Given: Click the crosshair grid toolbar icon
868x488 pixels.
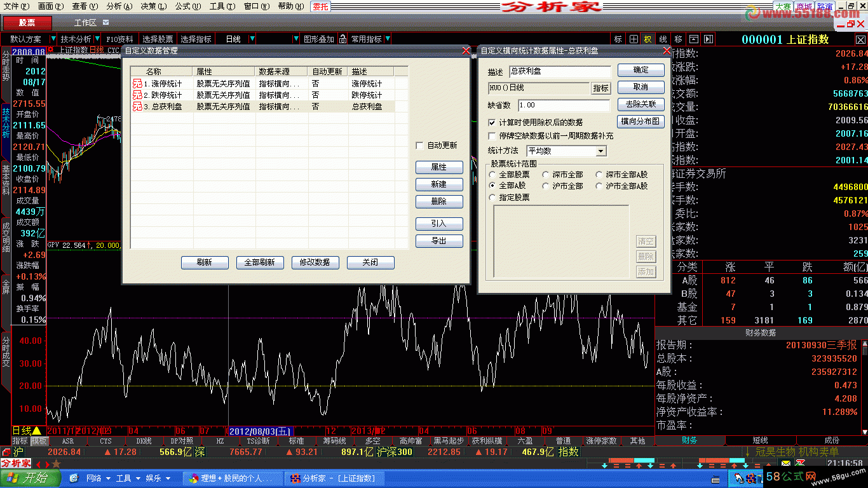Looking at the screenshot, I should [x=634, y=39].
